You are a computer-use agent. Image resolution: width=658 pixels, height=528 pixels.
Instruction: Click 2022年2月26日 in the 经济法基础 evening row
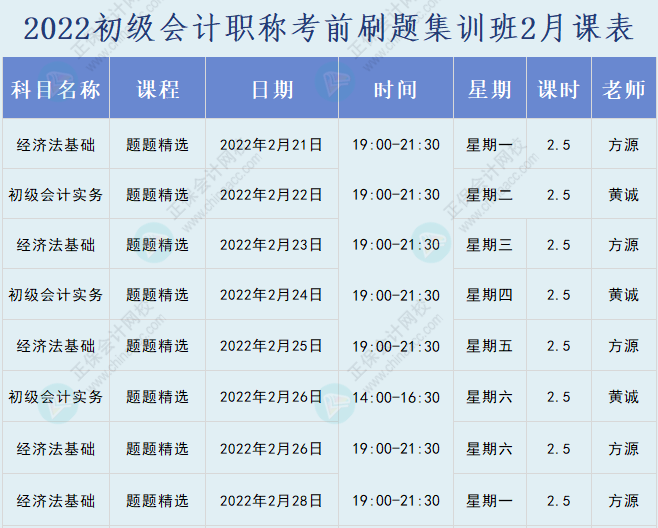271,449
